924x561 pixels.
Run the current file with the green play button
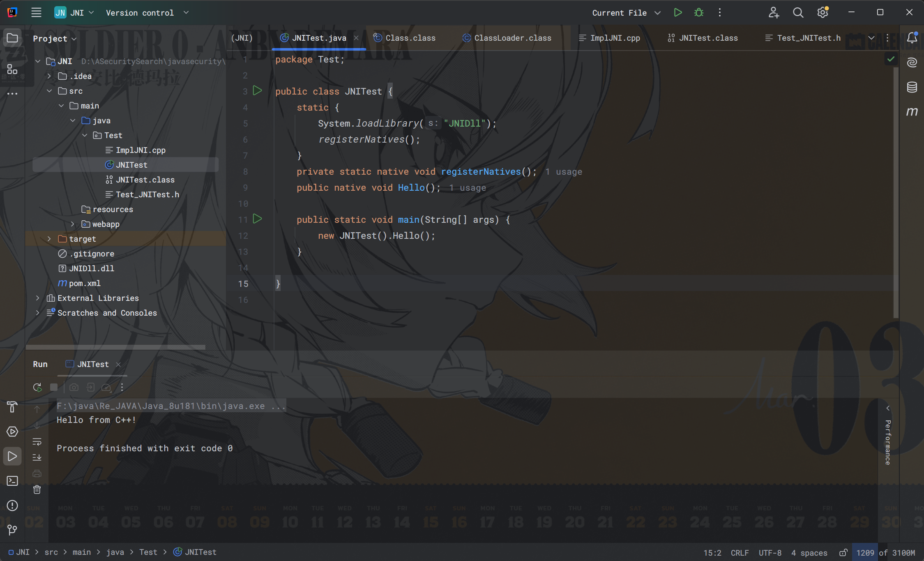(x=677, y=12)
